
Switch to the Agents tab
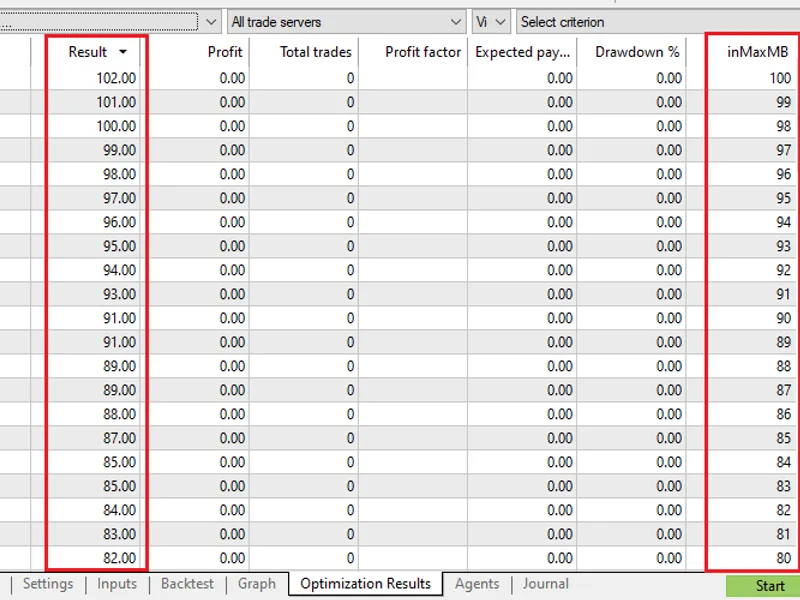click(x=477, y=584)
